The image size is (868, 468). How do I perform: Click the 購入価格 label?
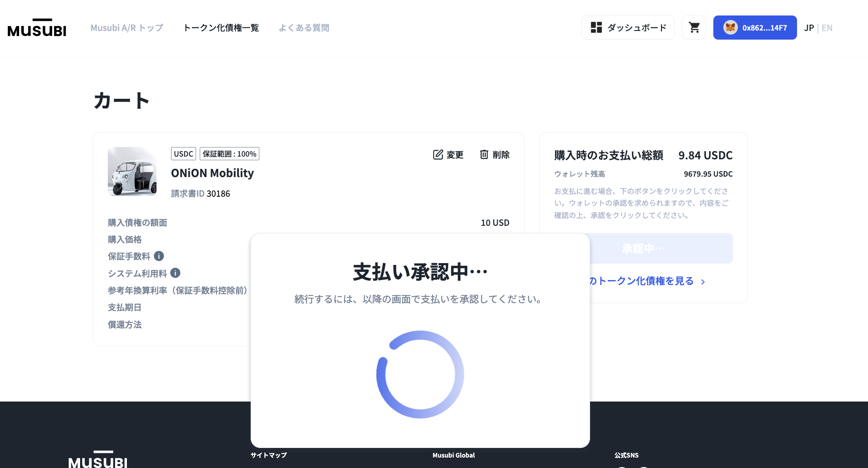[125, 239]
